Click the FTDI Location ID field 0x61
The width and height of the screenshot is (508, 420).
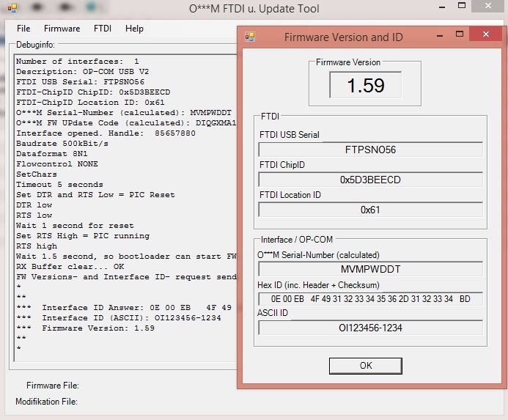[370, 210]
